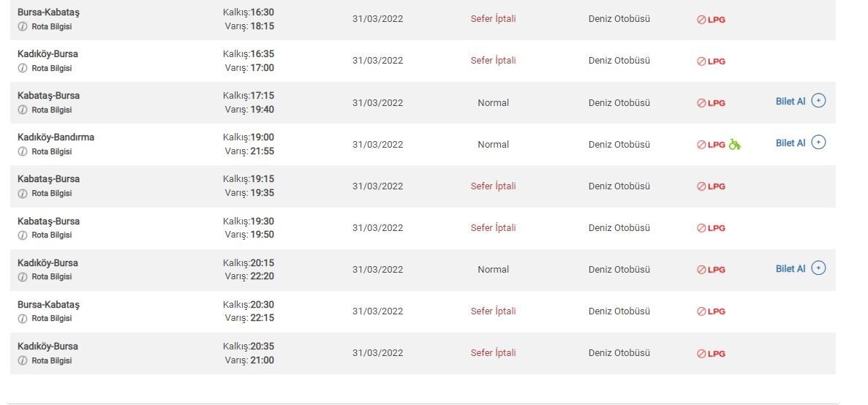Screen dimensions: 868x405
Task: Click the plus icon for Kadıköy-Bursa 20:15 ticket
Action: point(819,268)
